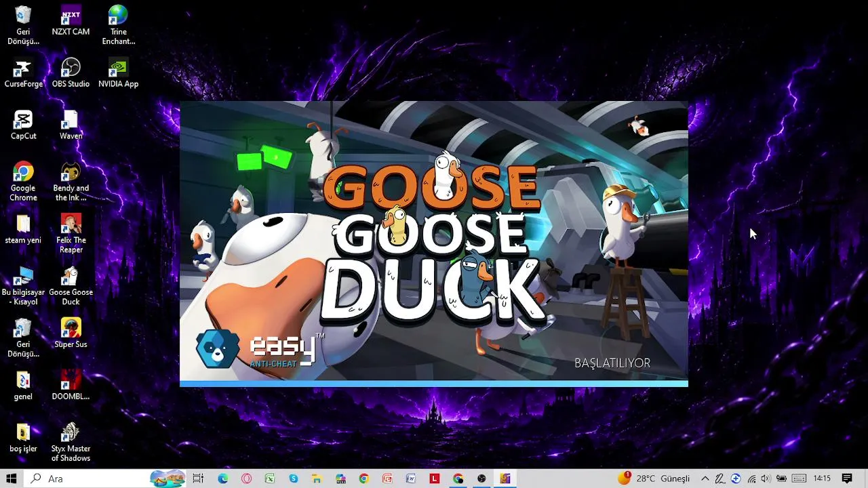Open Skype from the taskbar
This screenshot has height=488, width=868.
coord(294,479)
